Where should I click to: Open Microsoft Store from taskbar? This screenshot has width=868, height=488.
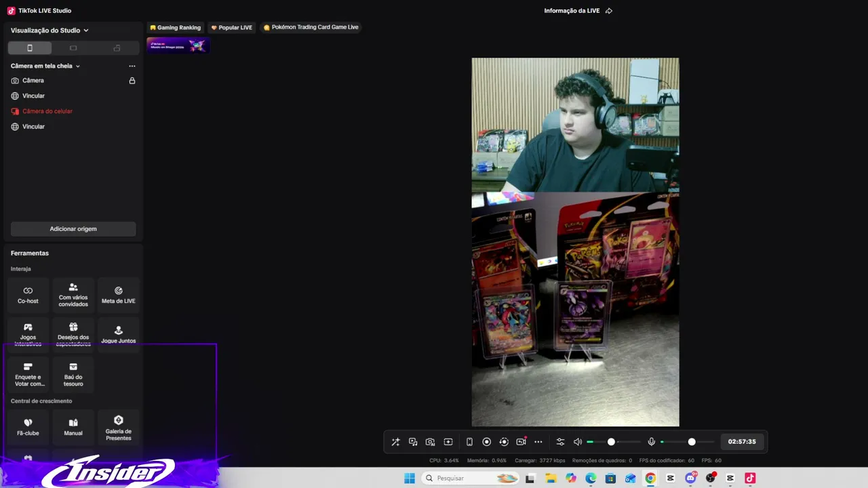tap(610, 479)
